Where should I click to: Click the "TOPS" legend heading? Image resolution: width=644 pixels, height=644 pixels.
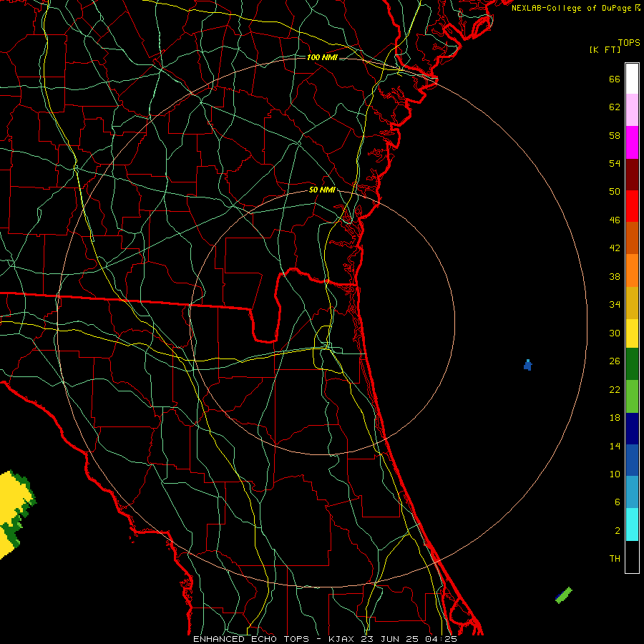[x=629, y=43]
